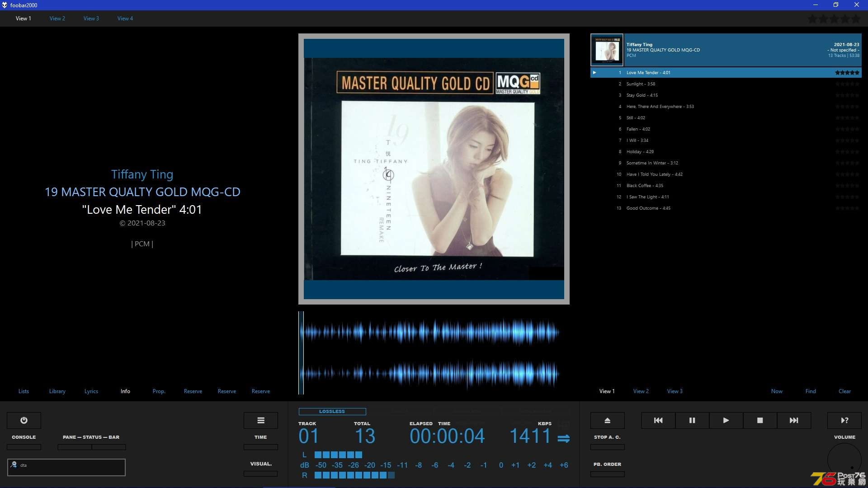Click the search icon in the filter box

(14, 465)
